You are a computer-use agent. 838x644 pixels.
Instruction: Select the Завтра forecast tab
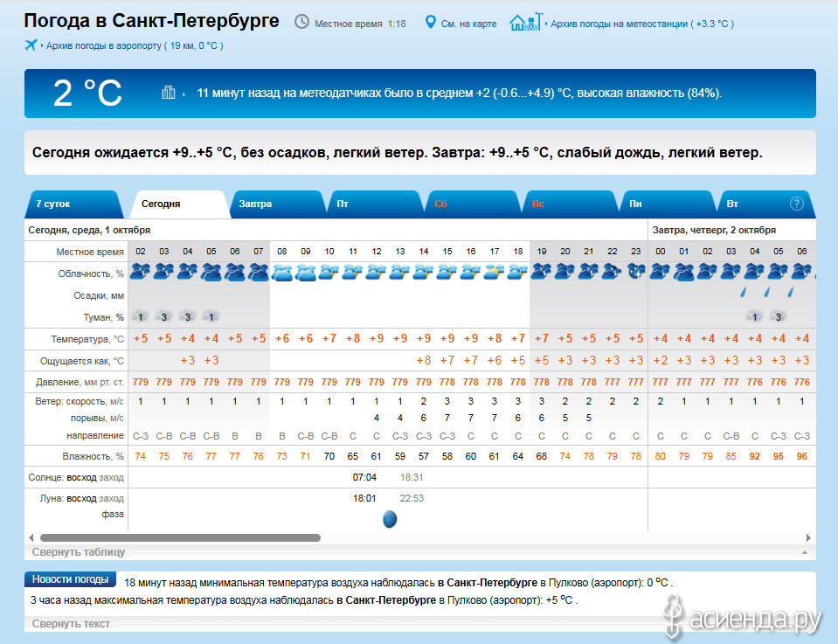point(255,204)
